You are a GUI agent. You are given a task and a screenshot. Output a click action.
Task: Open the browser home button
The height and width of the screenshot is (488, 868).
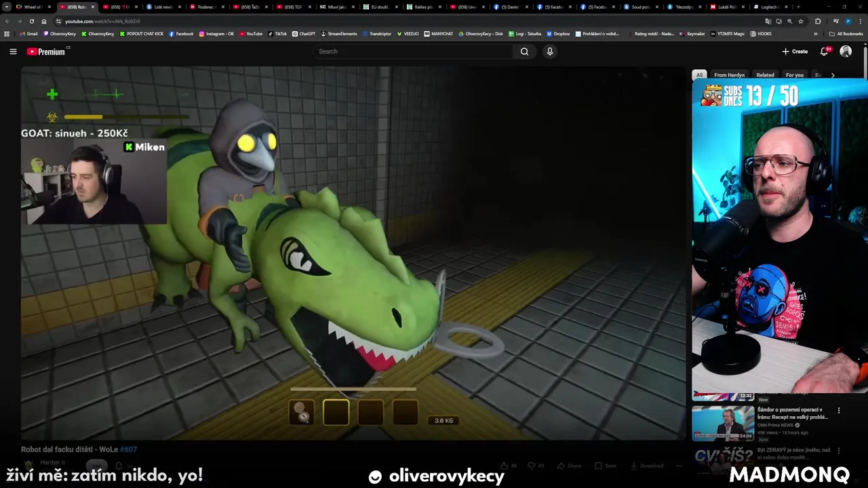(x=44, y=21)
